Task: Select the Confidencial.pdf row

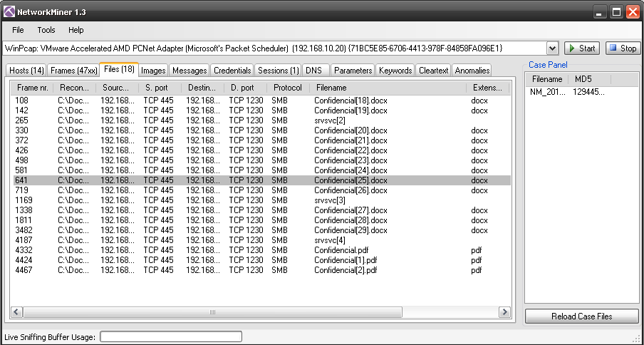Action: (261, 250)
